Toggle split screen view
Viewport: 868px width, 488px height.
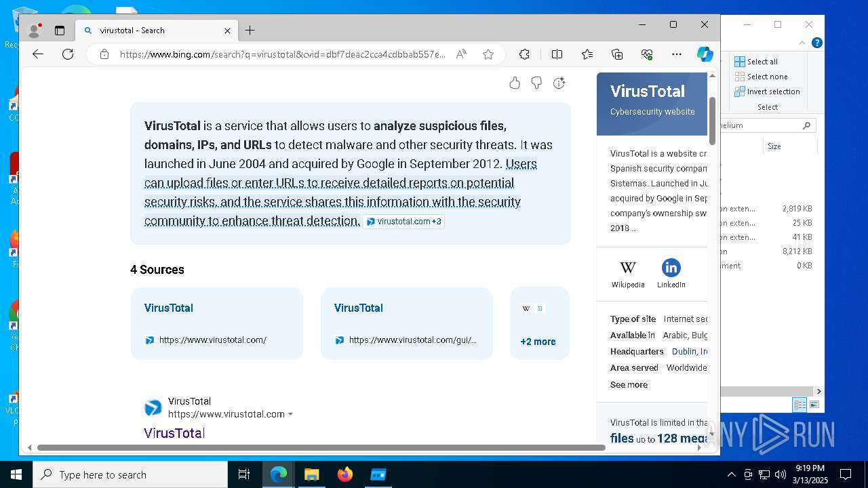click(557, 54)
